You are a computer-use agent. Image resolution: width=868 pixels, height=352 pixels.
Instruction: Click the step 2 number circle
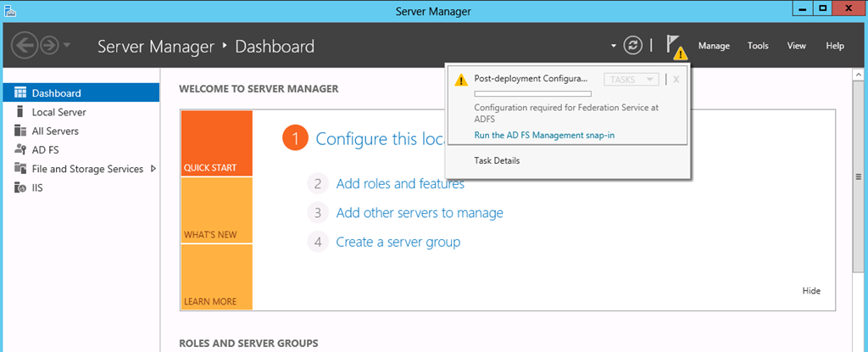click(x=318, y=183)
